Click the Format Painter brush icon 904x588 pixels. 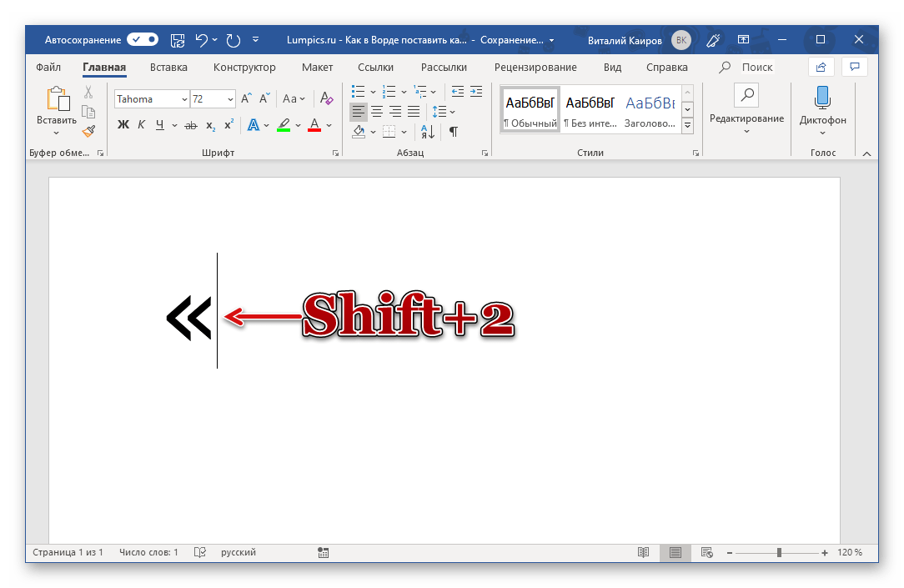click(x=88, y=130)
